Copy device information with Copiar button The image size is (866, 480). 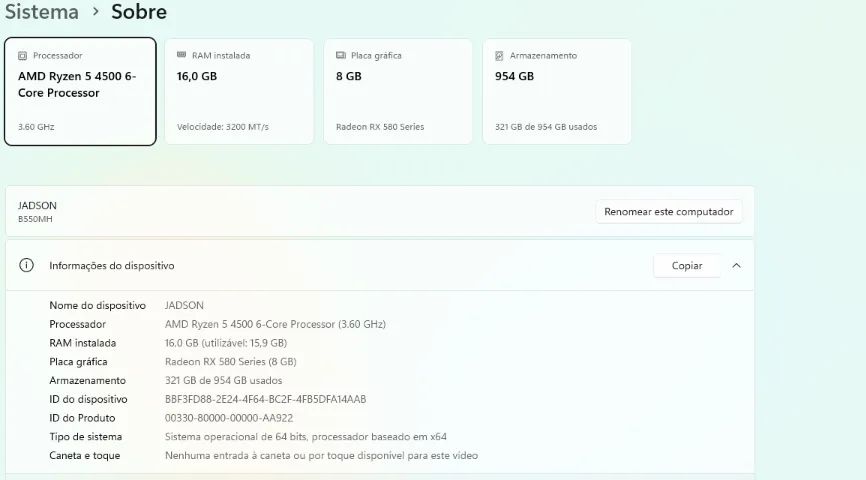(x=687, y=266)
